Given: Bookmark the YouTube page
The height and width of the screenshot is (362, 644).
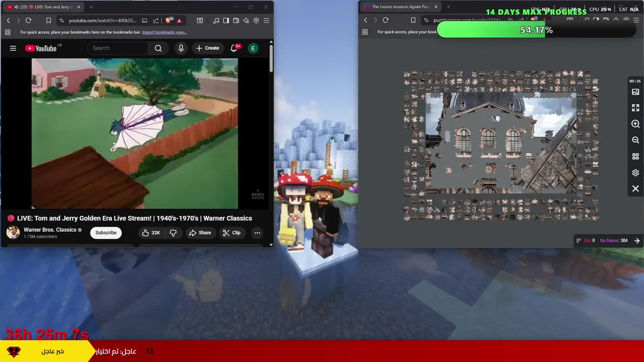Looking at the screenshot, I should (48, 21).
